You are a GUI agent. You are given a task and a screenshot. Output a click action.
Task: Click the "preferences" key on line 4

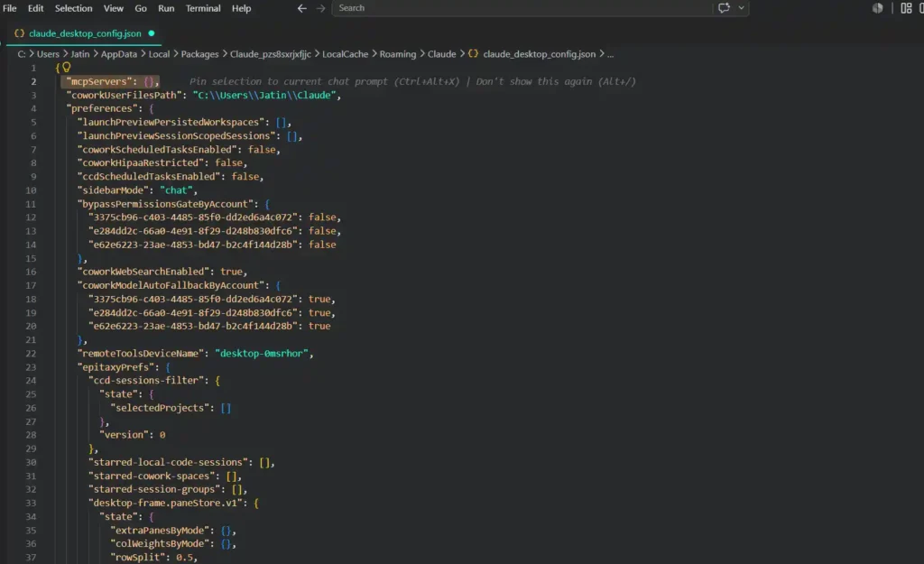[x=102, y=108]
